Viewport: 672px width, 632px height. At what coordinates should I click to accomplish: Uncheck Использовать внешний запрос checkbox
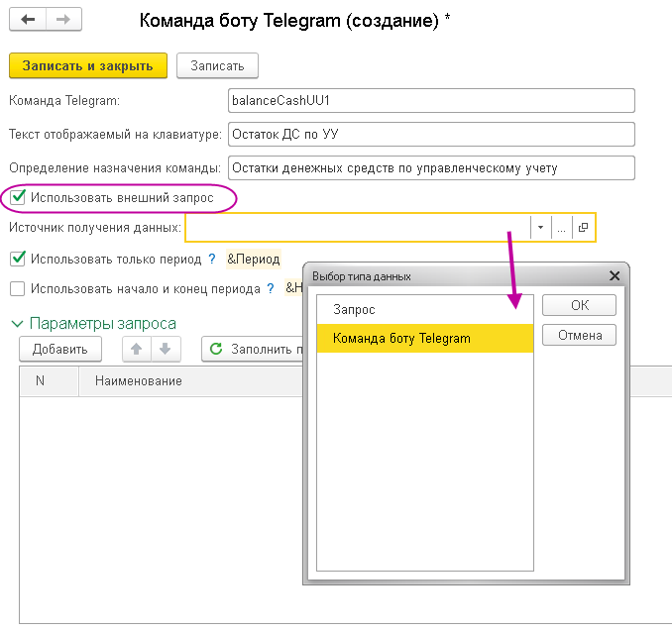pos(18,197)
